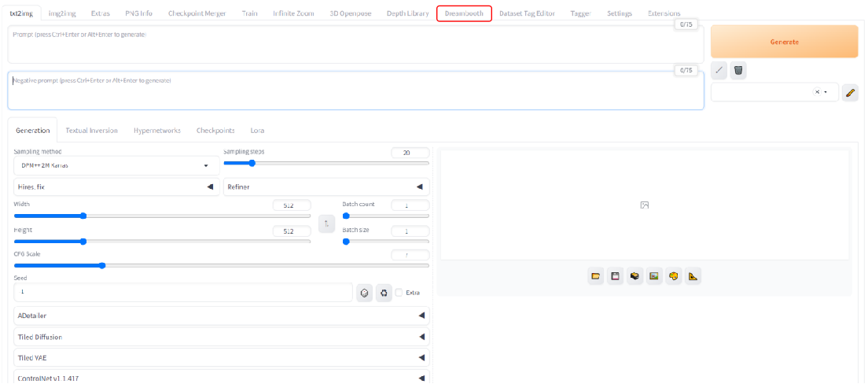Send image to img2img using picture icon
The image size is (868, 384).
click(x=654, y=276)
